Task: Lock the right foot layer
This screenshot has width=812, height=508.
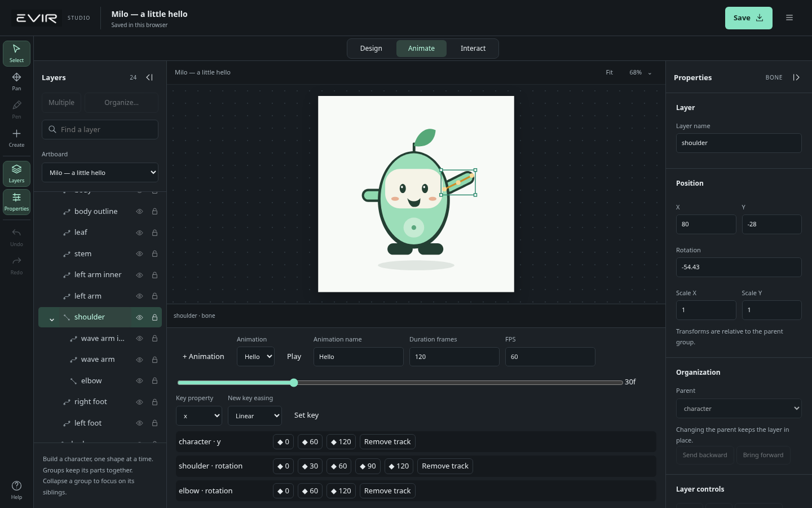Action: [155, 402]
